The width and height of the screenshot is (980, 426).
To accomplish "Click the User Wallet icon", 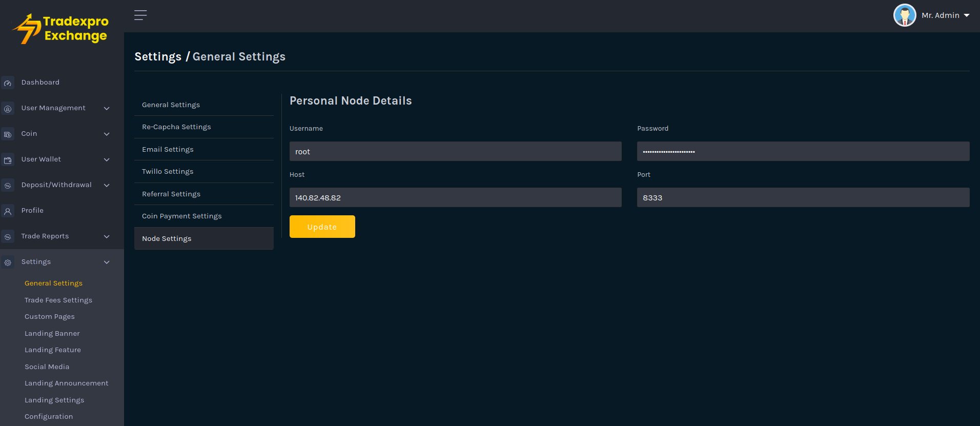I will [8, 160].
